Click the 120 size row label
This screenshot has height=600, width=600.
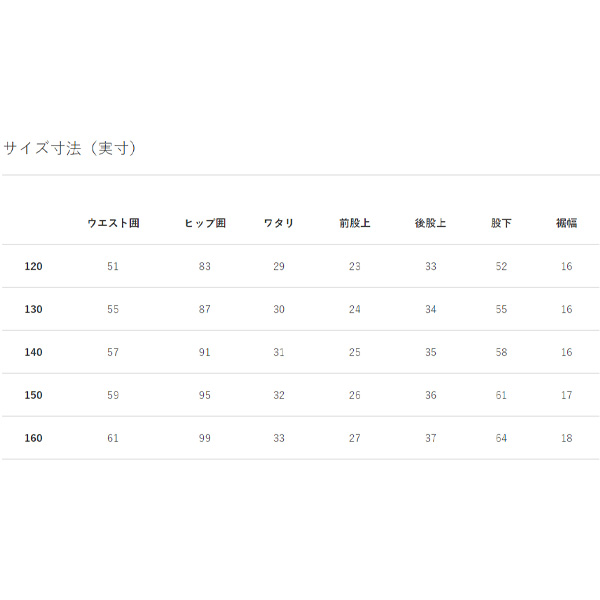coord(34,267)
